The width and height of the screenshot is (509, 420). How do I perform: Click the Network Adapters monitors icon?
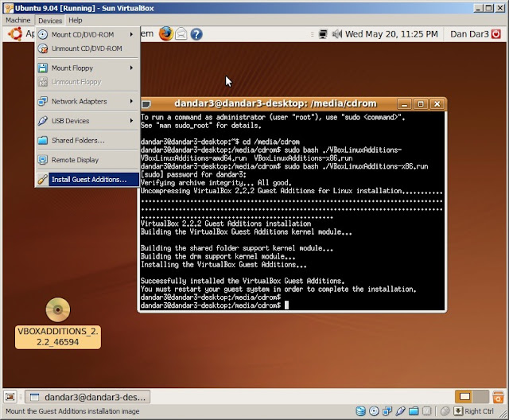(x=42, y=101)
